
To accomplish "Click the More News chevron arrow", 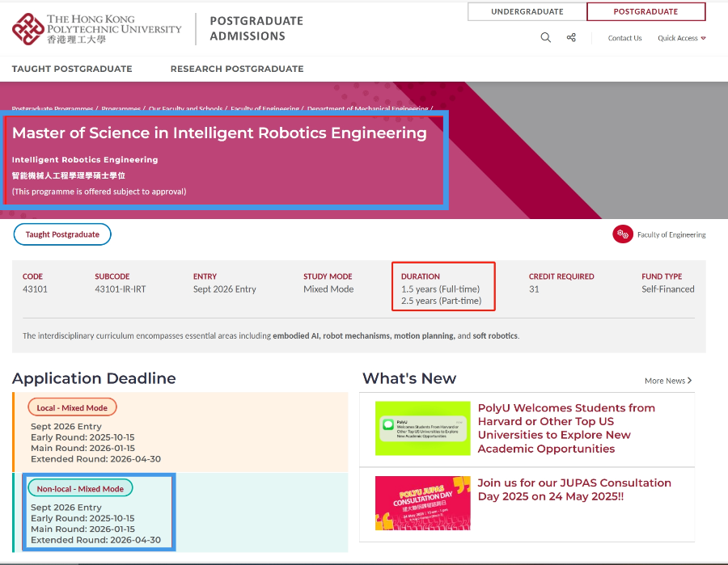I will (689, 381).
